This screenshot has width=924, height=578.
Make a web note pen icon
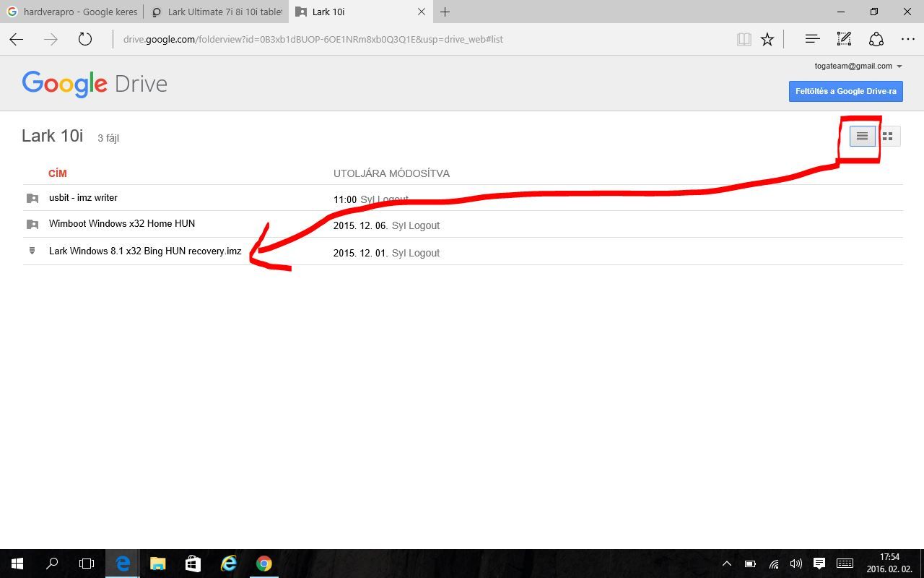pos(844,39)
